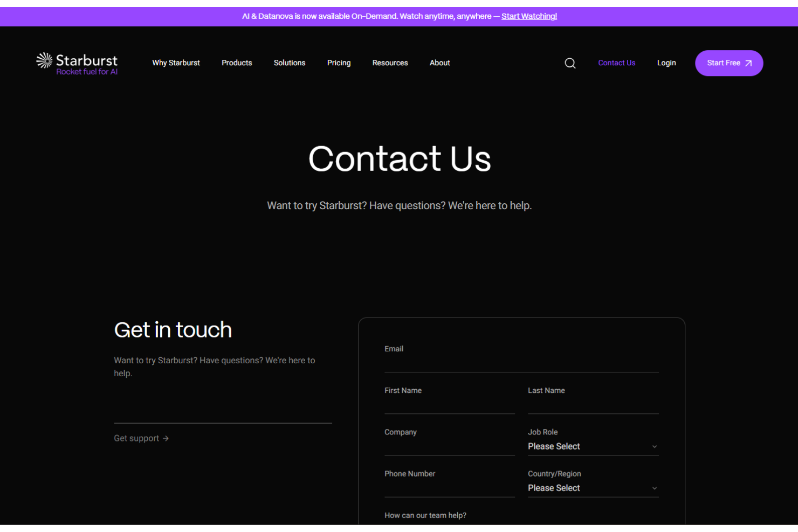The width and height of the screenshot is (798, 532).
Task: Click the Start Watching! banner link
Action: (x=529, y=16)
